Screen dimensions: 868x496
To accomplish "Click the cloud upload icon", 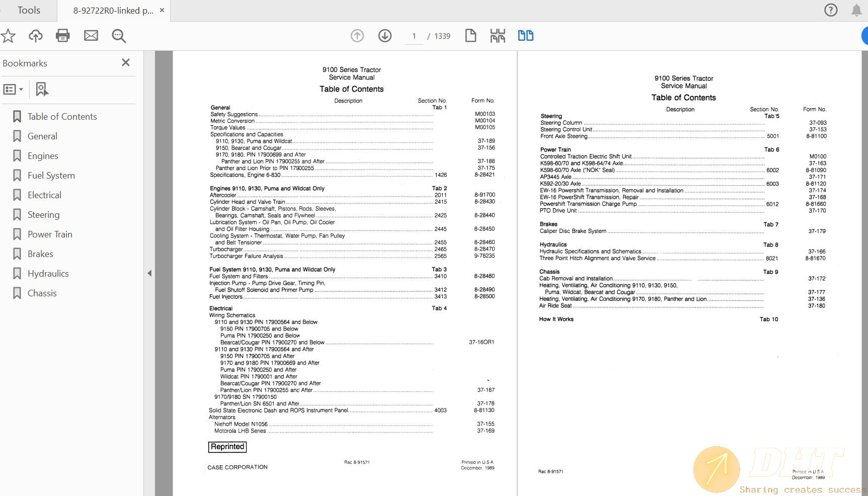I will click(35, 36).
